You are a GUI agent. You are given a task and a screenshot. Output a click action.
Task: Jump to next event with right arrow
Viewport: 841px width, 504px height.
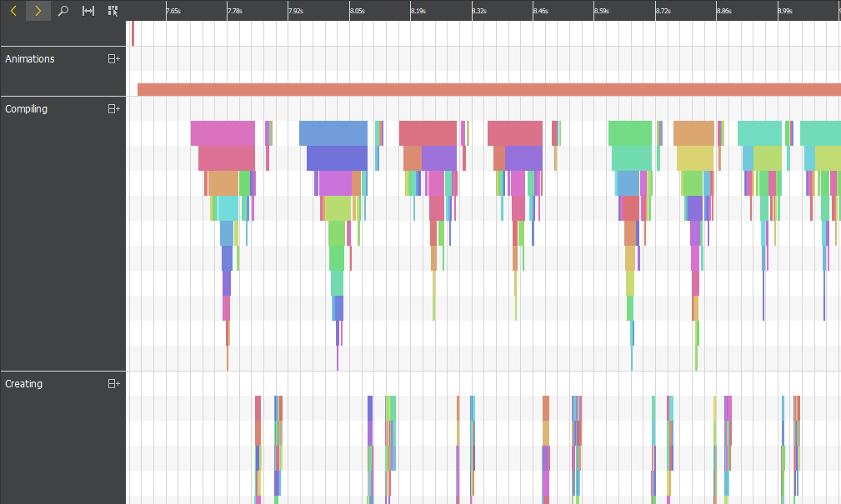point(38,11)
